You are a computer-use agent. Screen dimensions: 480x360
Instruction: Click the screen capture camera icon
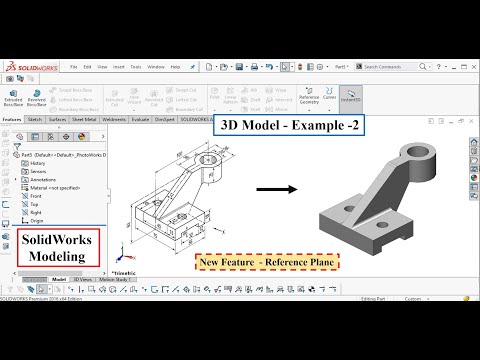[x=10, y=79]
